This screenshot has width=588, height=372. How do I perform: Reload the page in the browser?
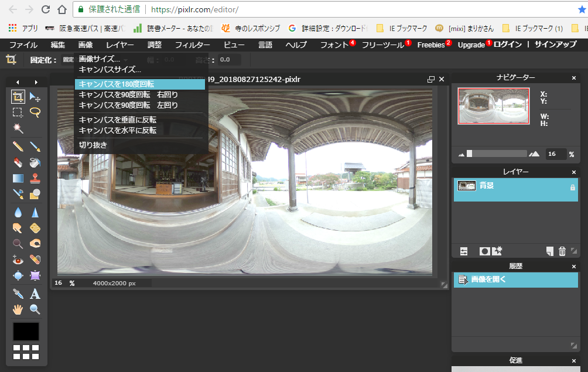pos(46,9)
